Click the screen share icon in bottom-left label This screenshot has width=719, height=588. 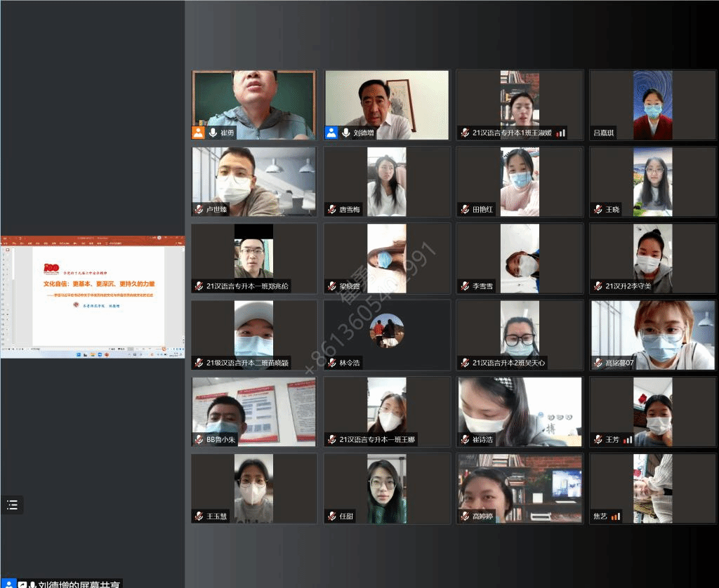[x=22, y=584]
